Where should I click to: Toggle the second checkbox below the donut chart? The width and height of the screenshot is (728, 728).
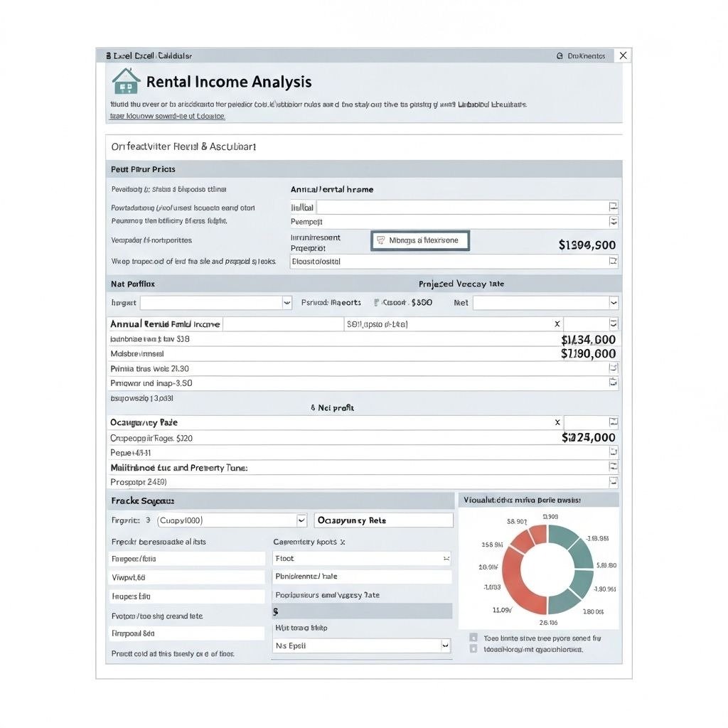point(473,649)
